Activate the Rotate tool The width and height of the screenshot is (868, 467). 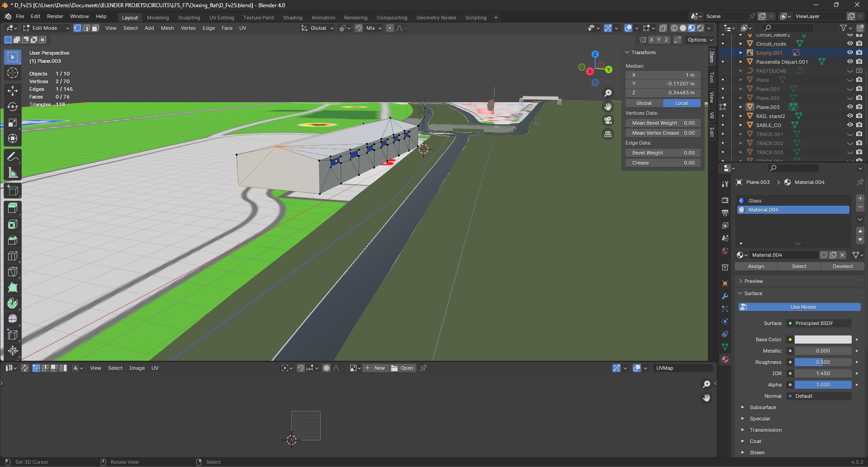pos(13,107)
